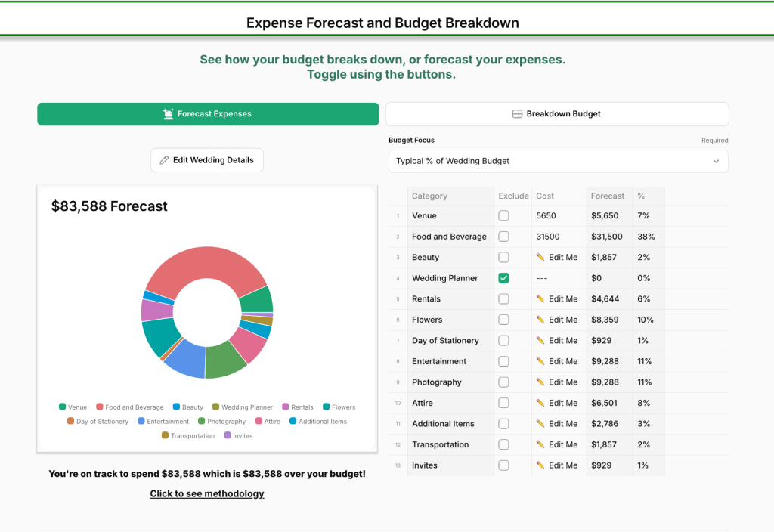Click the Food and Beverage cost 31500
Image resolution: width=774 pixels, height=532 pixels.
click(x=559, y=237)
